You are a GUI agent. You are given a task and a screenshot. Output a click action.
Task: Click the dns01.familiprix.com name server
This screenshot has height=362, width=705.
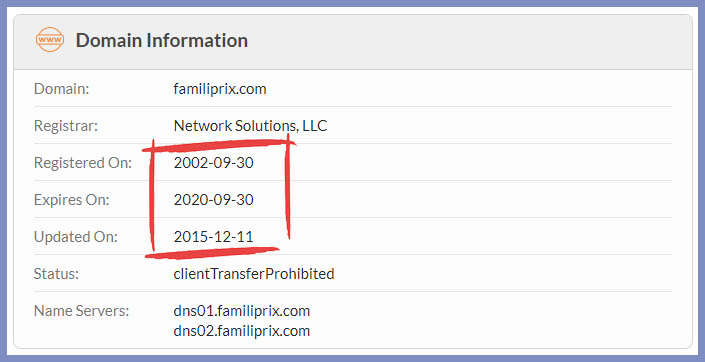pos(242,311)
